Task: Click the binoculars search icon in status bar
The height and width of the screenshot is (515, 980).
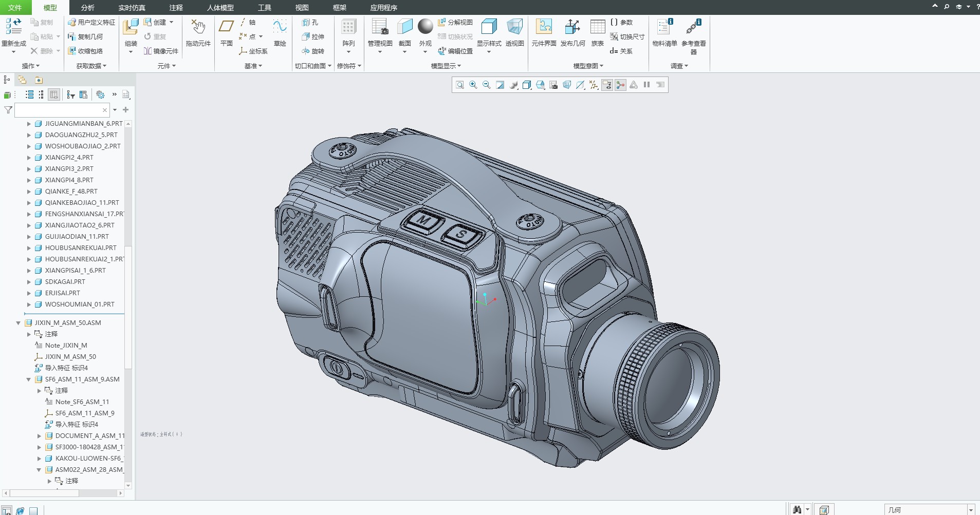Action: pos(797,510)
